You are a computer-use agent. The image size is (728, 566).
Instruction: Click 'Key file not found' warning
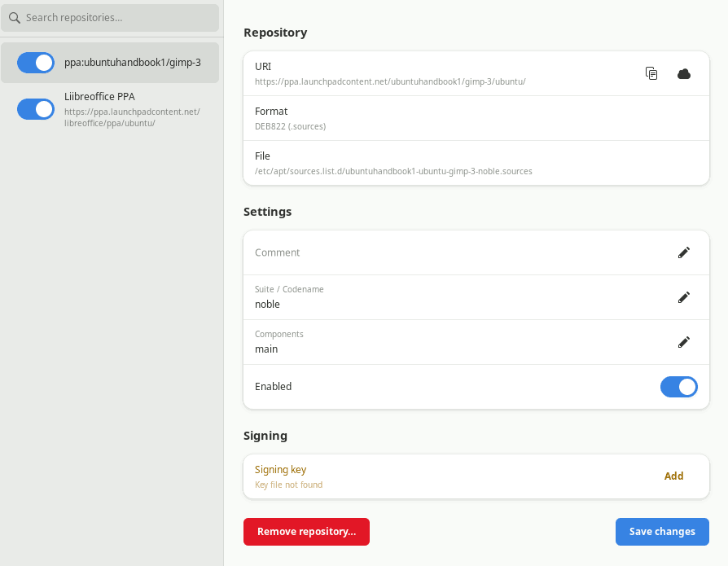[x=288, y=485]
